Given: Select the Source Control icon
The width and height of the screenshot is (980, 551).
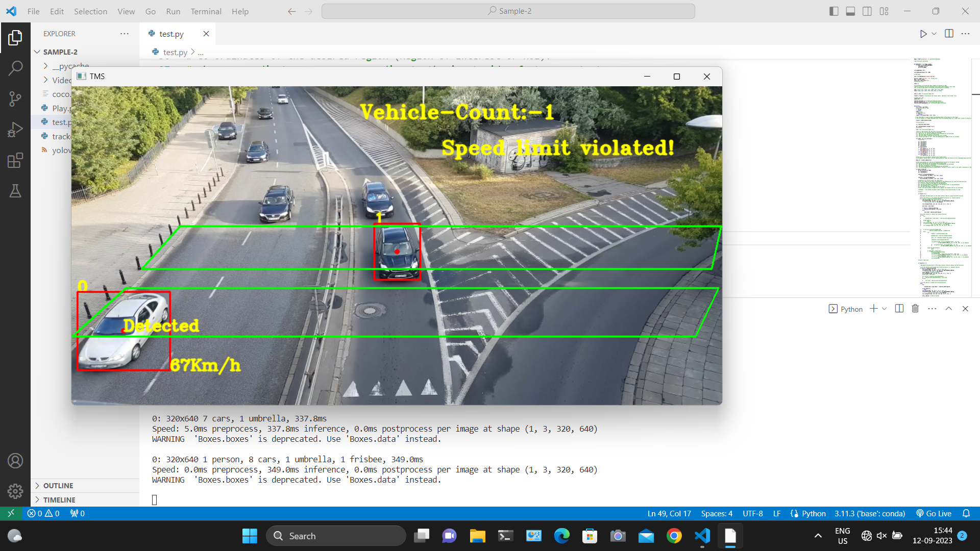Looking at the screenshot, I should [15, 98].
